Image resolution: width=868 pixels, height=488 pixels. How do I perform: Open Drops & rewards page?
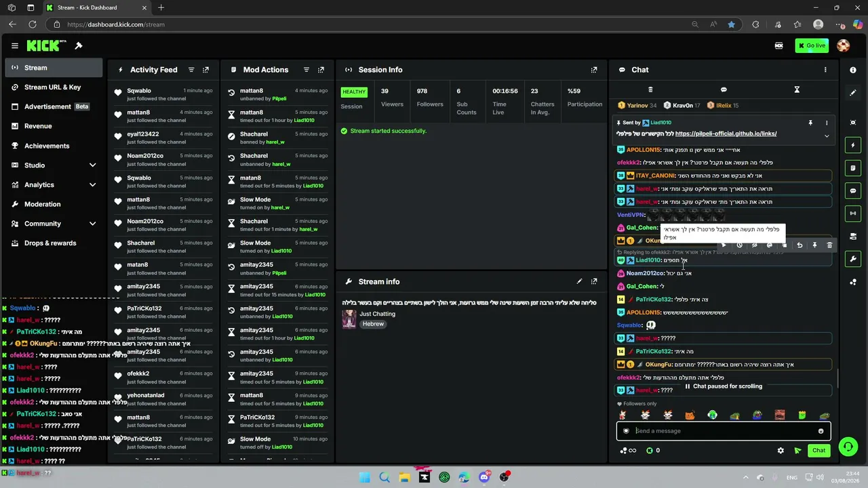coord(54,243)
